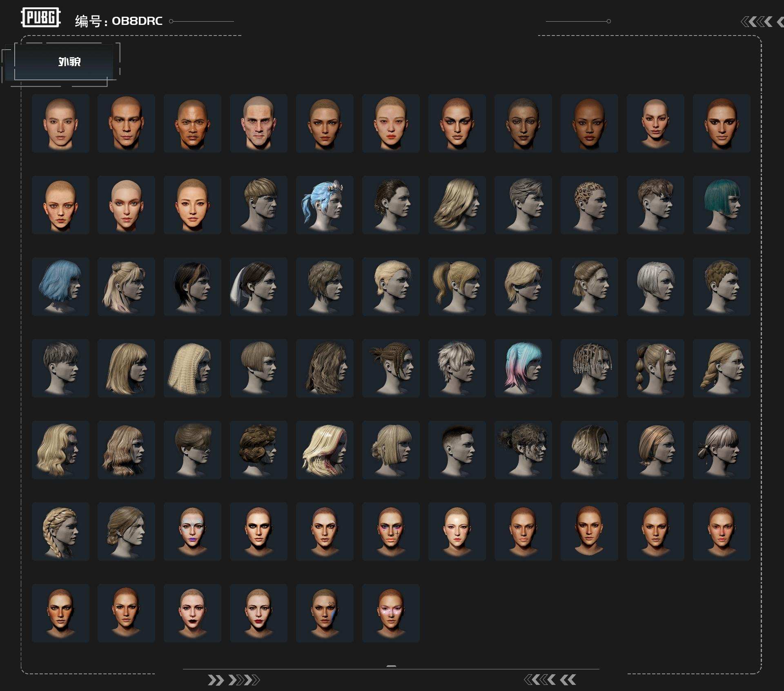Click the top-right left-pointing chevron arrows
This screenshot has width=784, height=691.
757,22
